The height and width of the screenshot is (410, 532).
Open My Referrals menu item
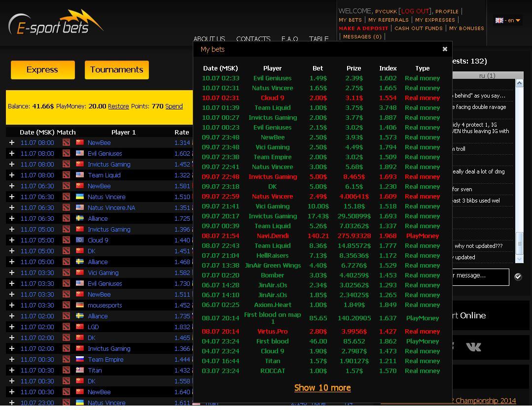pos(388,20)
